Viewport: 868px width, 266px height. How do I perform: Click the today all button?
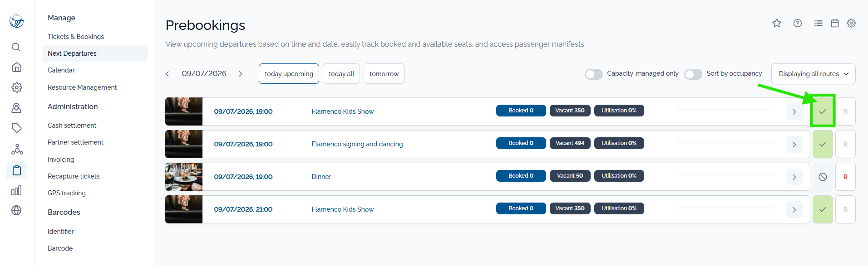coord(341,74)
